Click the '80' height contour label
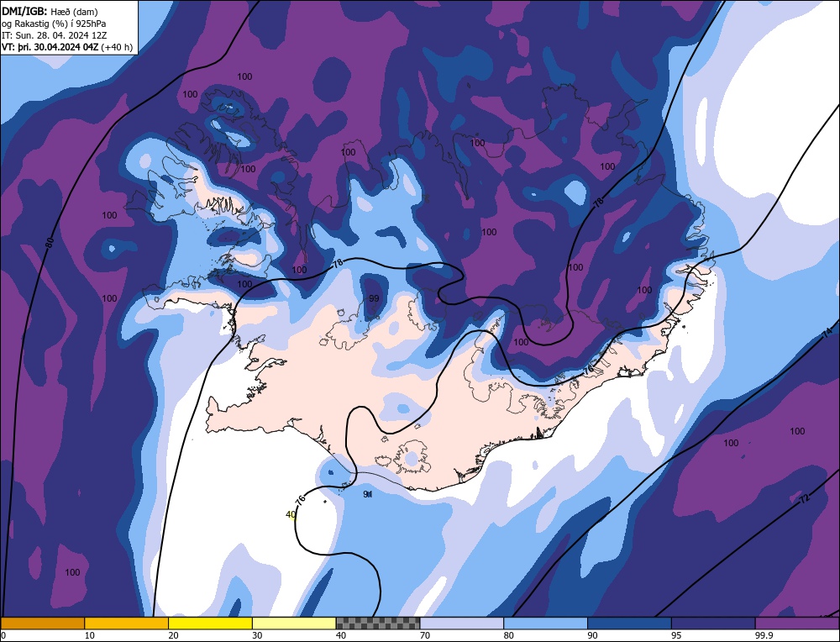This screenshot has height=642, width=840. 50,243
